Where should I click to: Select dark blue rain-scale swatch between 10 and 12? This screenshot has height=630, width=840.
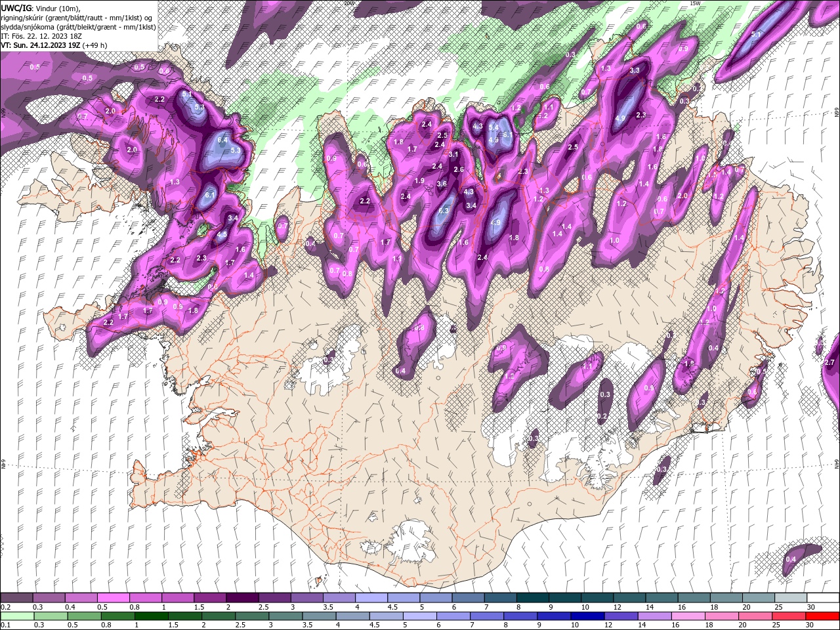coord(587,616)
